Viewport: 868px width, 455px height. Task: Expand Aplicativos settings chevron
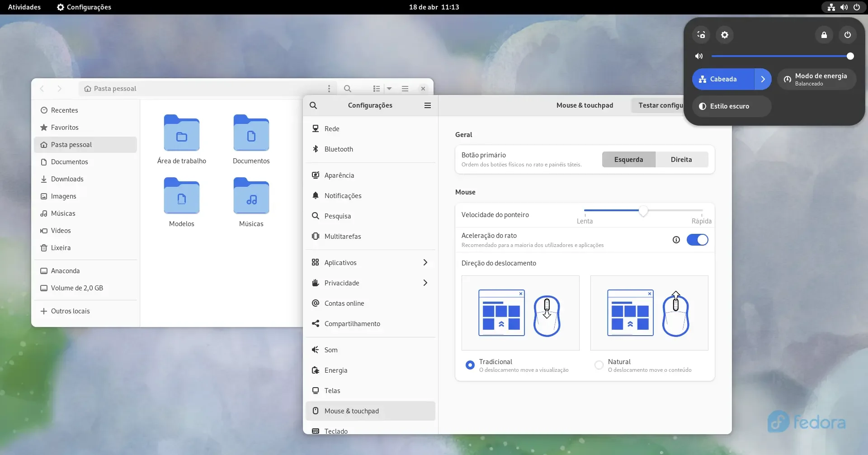[425, 263]
